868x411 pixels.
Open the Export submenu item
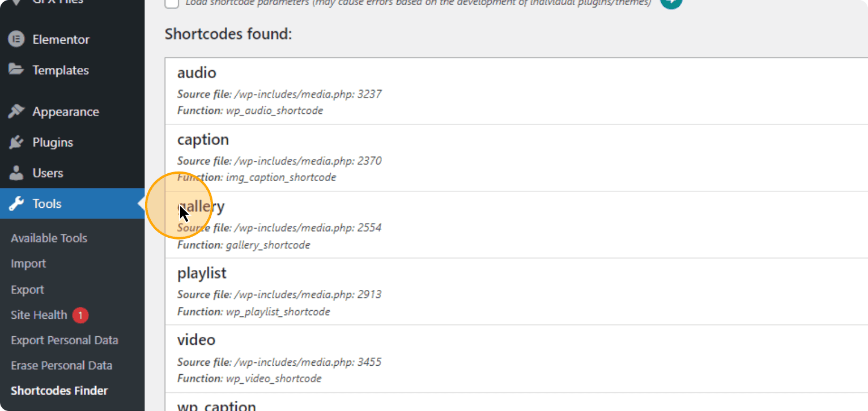pyautogui.click(x=27, y=290)
